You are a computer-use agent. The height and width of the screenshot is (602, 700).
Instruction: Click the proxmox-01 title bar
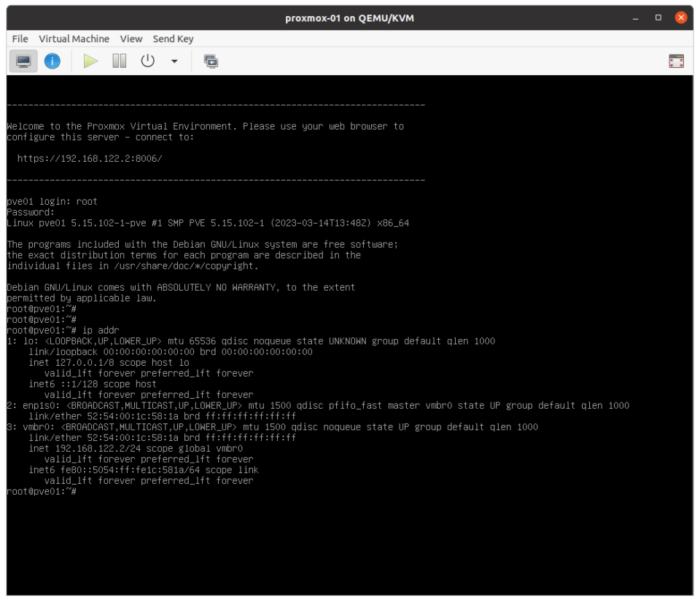pos(350,17)
